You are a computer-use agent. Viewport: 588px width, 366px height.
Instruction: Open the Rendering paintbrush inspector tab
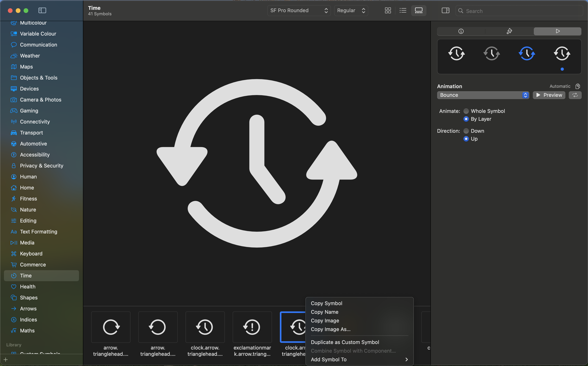coord(509,31)
